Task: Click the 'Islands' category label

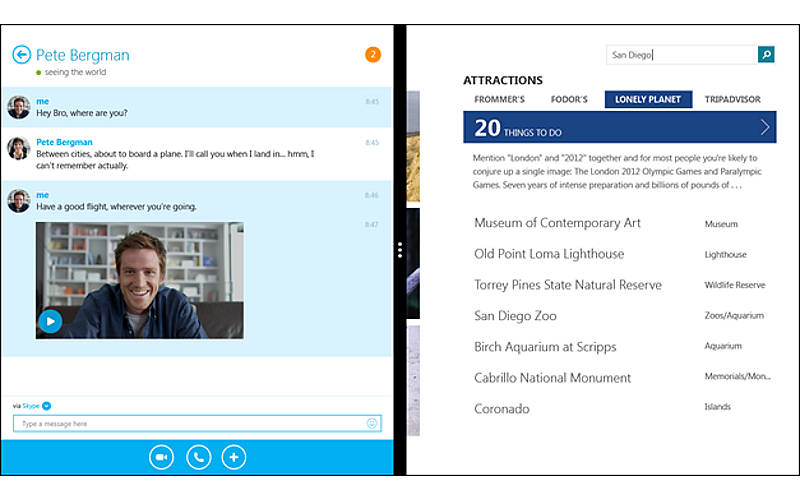Action: click(x=717, y=406)
